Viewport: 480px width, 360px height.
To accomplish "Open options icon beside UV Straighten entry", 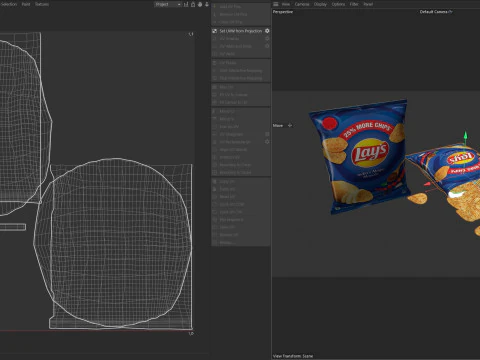I will (x=267, y=134).
